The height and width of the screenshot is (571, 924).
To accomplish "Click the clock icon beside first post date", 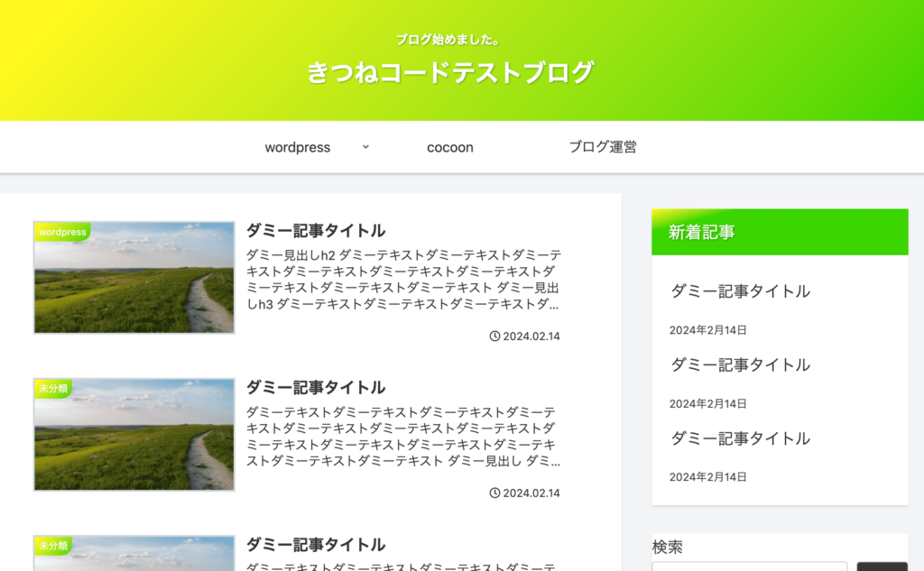I will tap(494, 336).
